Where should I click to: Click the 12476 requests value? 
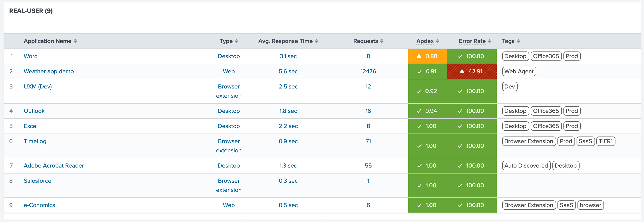[368, 71]
